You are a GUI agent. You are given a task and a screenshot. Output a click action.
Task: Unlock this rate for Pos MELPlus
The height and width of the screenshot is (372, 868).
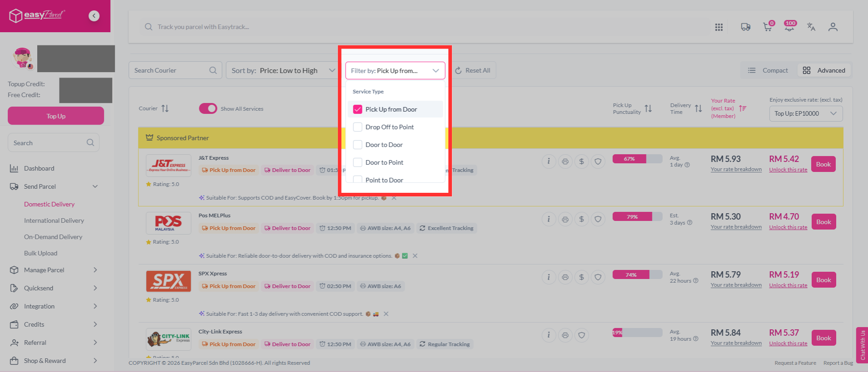click(x=788, y=227)
